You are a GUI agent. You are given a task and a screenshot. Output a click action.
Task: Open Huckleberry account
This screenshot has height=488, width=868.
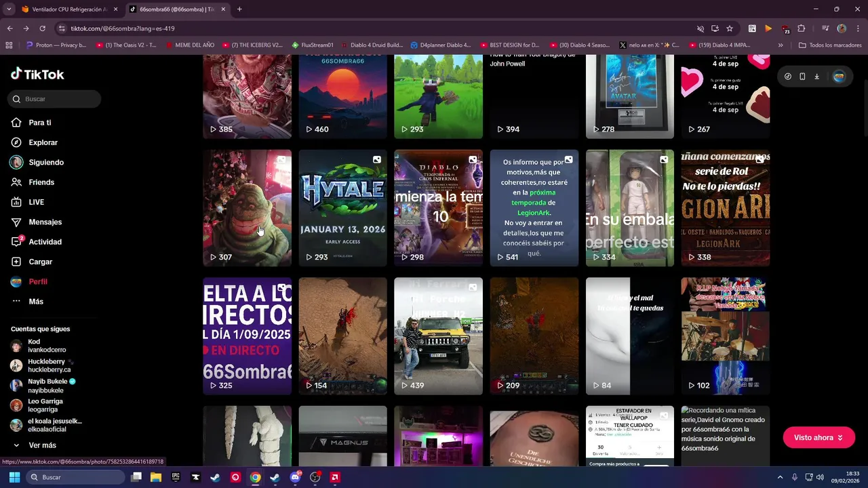click(x=42, y=365)
